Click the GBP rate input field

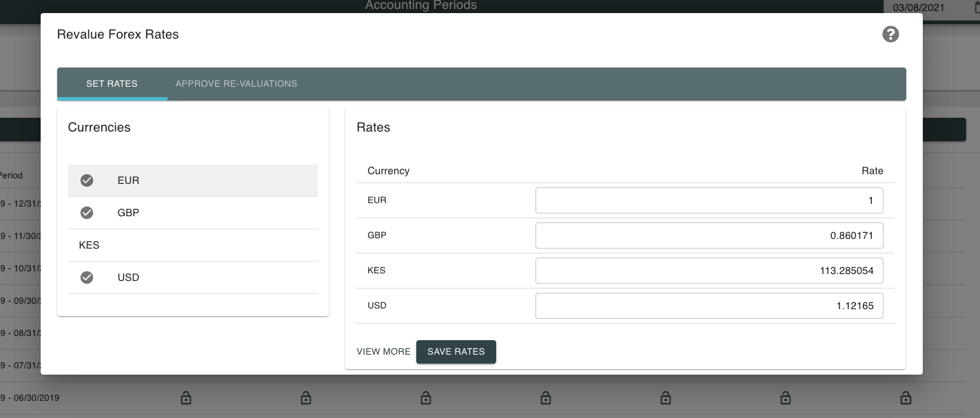[709, 235]
